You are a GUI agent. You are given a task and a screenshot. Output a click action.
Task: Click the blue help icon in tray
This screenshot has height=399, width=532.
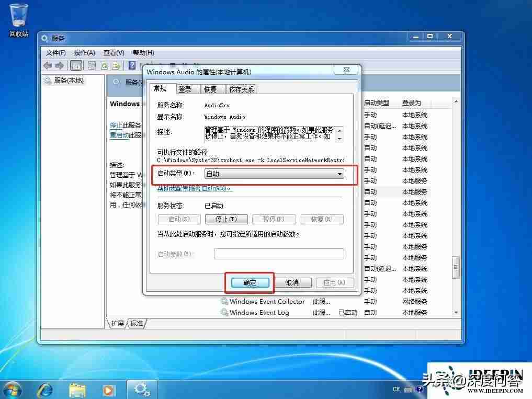click(420, 390)
